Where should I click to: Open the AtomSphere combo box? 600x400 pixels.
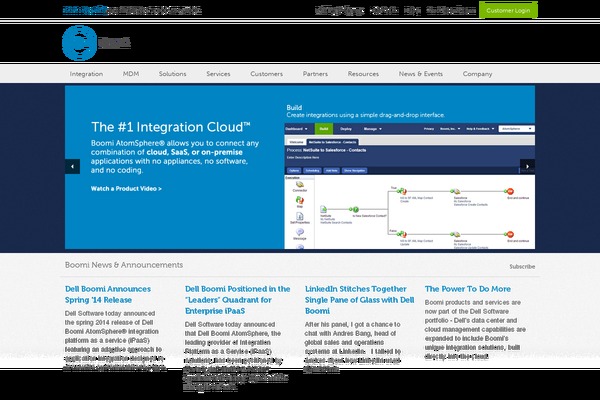coord(517,129)
